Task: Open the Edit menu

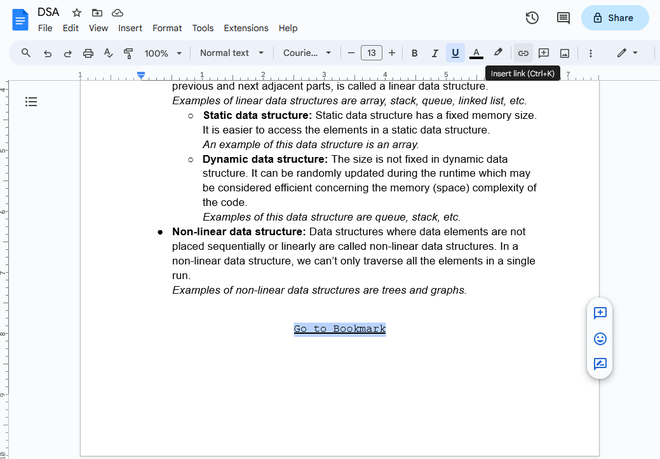Action: pos(70,28)
